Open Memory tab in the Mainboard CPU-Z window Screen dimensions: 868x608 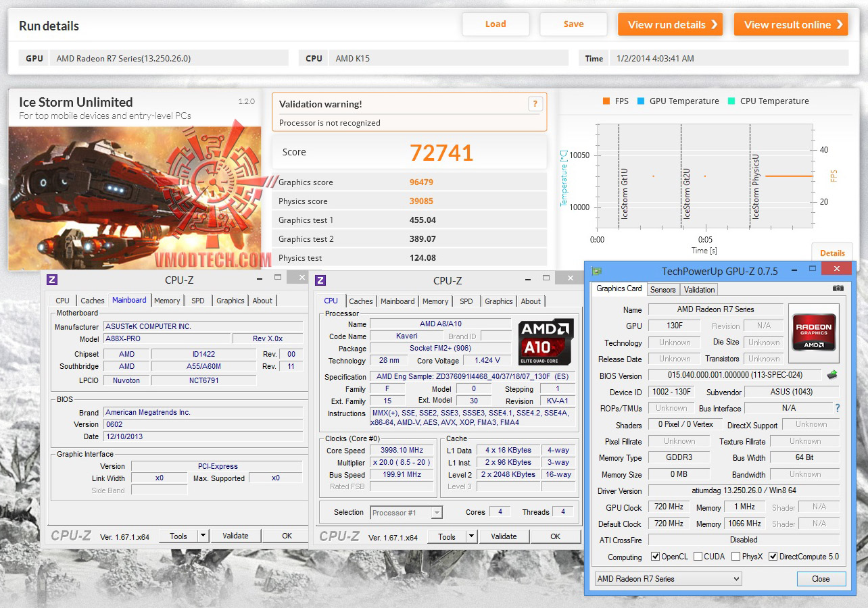coord(167,301)
